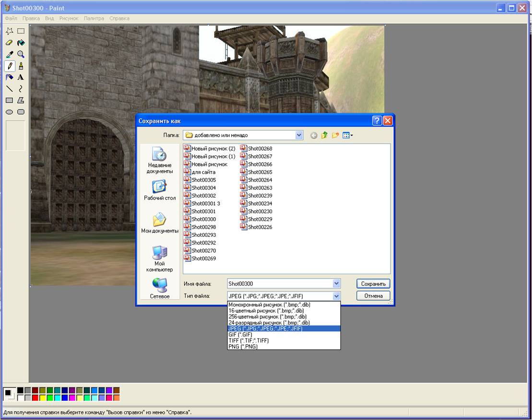This screenshot has height=420, width=532.
Task: Click the Отмена button
Action: coord(373,296)
